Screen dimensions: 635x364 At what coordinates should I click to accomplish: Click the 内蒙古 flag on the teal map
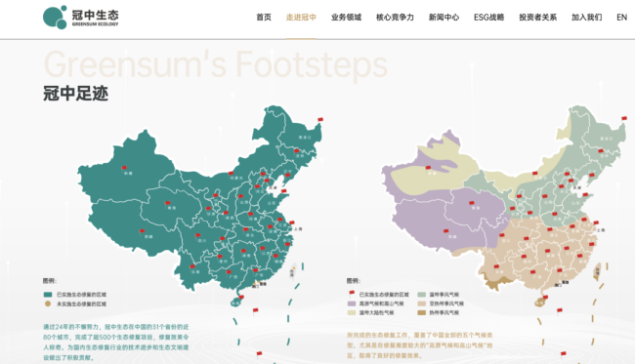click(x=231, y=174)
